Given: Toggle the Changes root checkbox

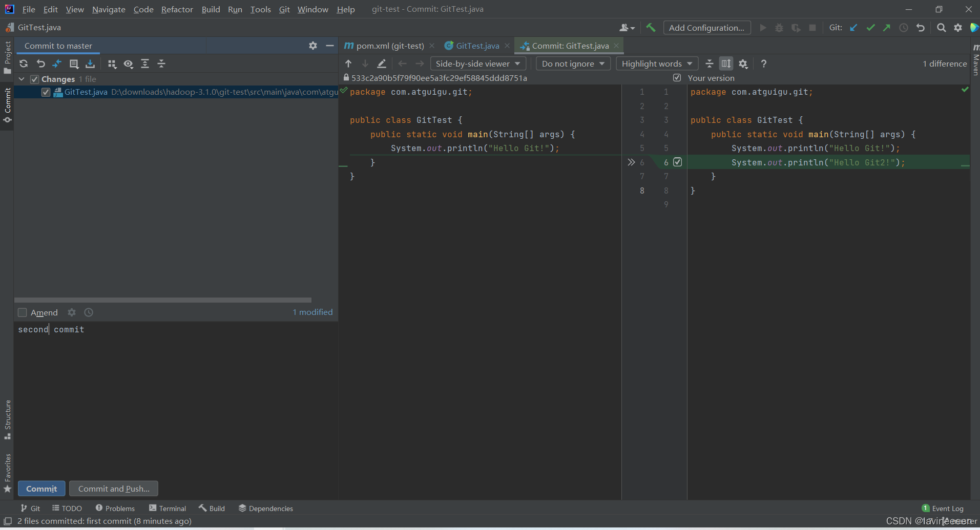Looking at the screenshot, I should (34, 79).
